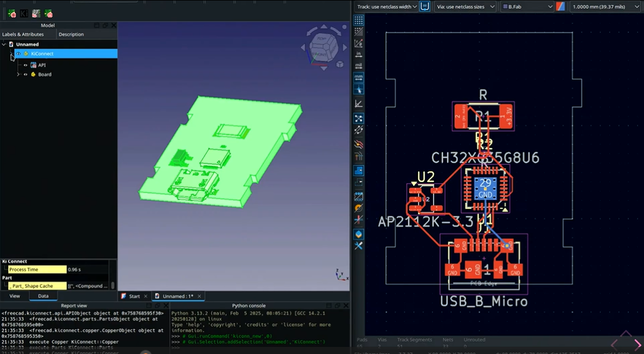Hide the Board object via eye icon

click(26, 75)
